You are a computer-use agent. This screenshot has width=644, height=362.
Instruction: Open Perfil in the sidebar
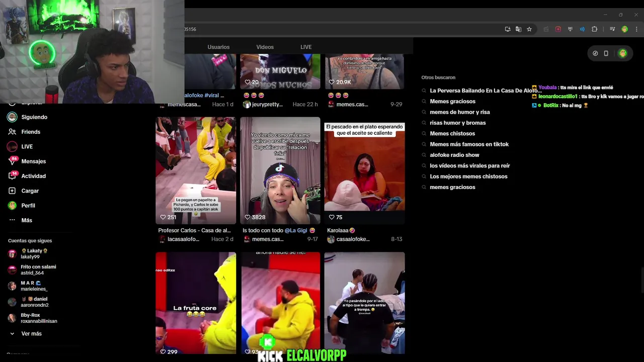point(22,205)
